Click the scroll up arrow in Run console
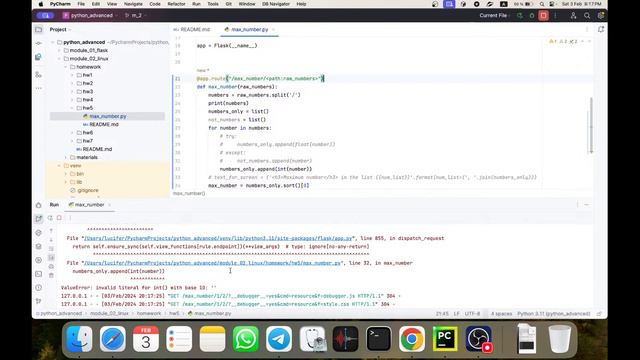640x360 pixels. [x=51, y=231]
